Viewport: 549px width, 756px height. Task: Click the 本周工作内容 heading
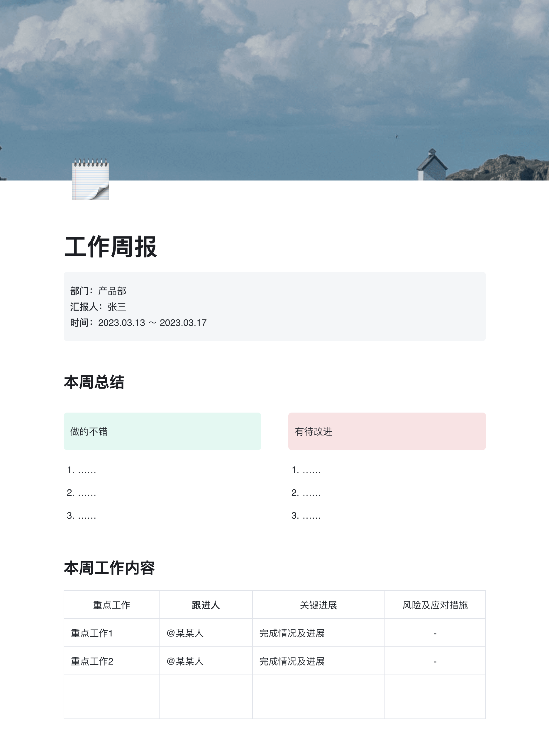point(109,568)
